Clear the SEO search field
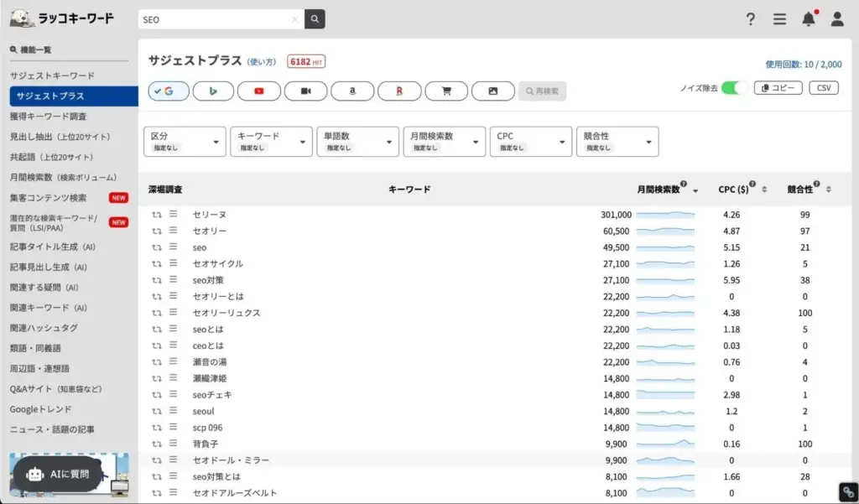The image size is (859, 504). point(294,19)
